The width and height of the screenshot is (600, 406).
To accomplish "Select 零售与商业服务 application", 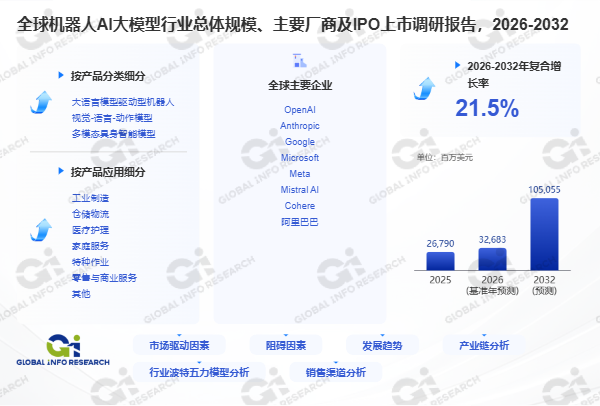I will (104, 278).
